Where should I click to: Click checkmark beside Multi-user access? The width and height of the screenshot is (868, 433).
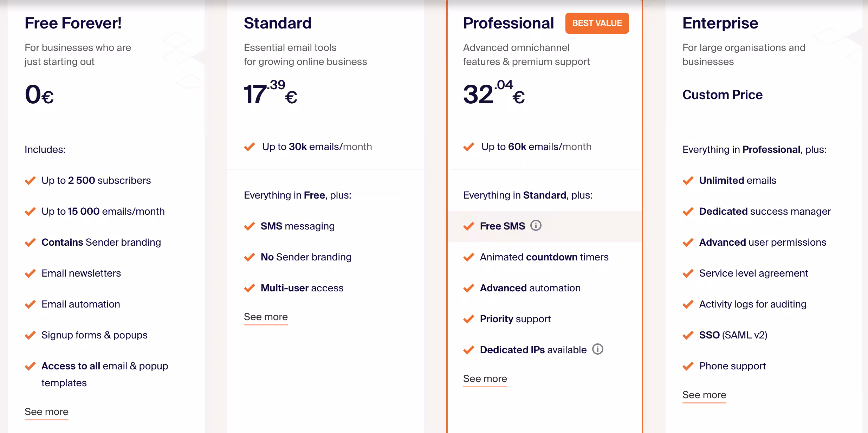click(250, 288)
